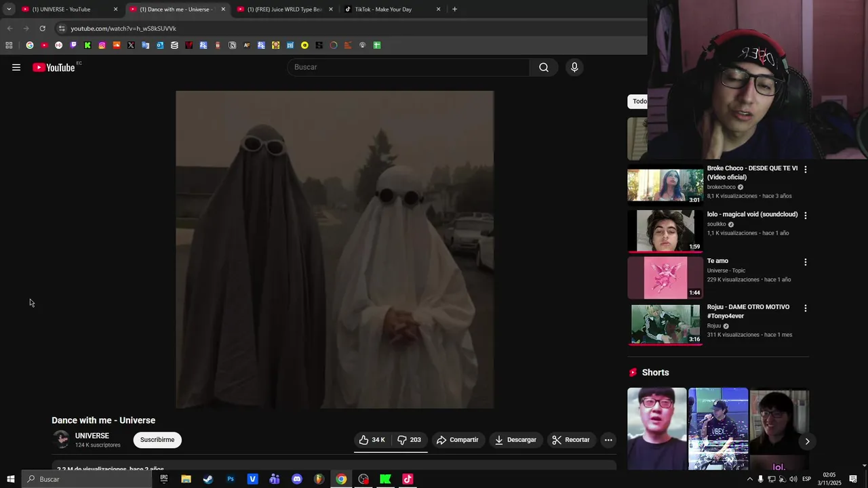Click the YouTube logo

tap(54, 67)
